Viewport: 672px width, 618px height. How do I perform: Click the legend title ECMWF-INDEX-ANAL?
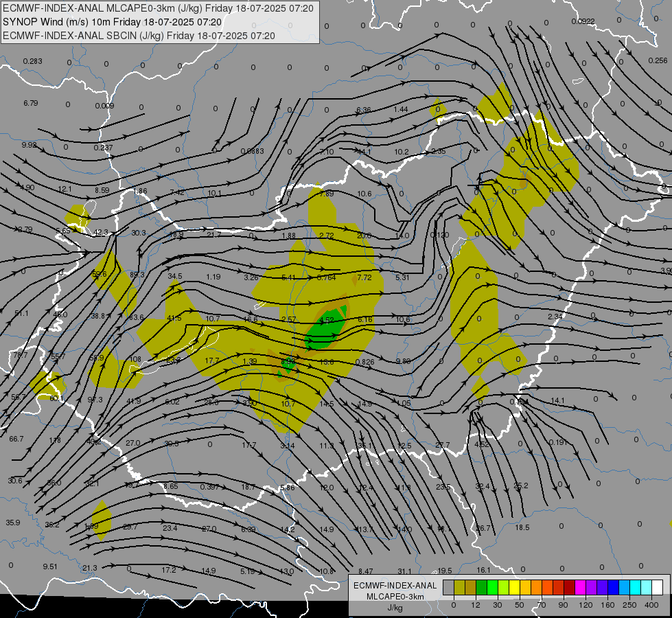tap(395, 586)
